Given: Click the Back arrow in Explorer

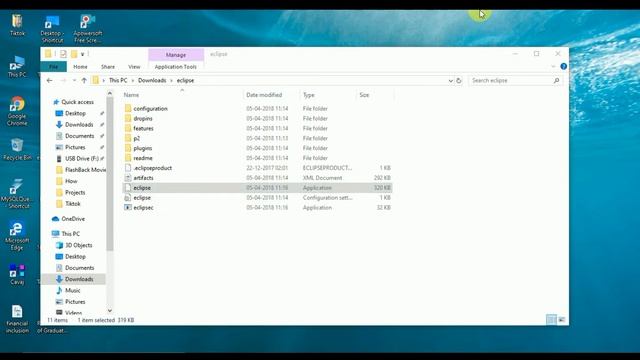Looking at the screenshot, I should click(49, 80).
